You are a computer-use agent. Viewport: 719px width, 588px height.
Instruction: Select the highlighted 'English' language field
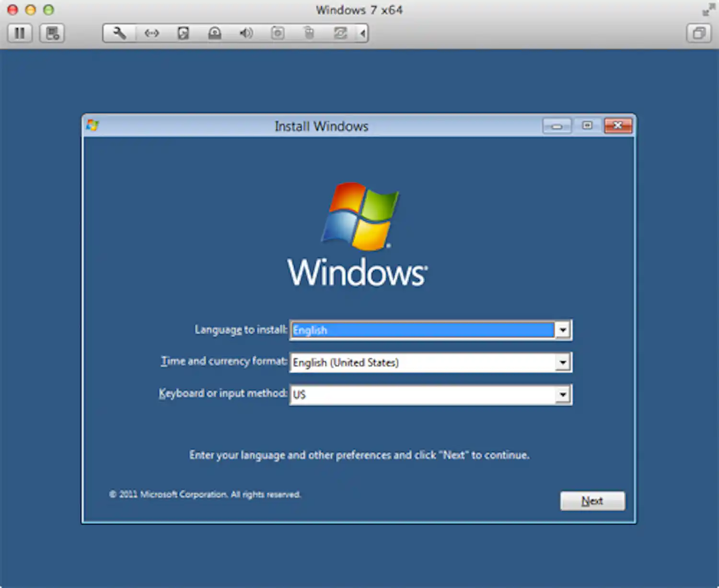pos(422,330)
